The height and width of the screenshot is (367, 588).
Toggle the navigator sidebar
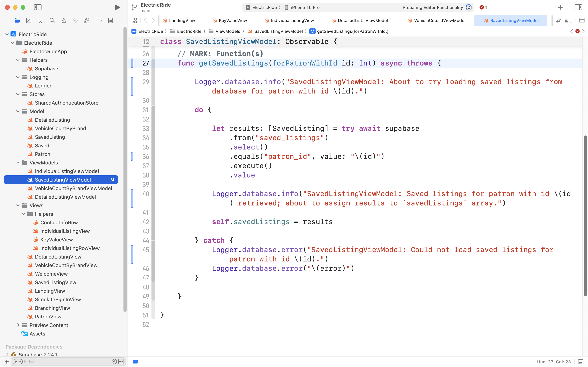coord(38,7)
